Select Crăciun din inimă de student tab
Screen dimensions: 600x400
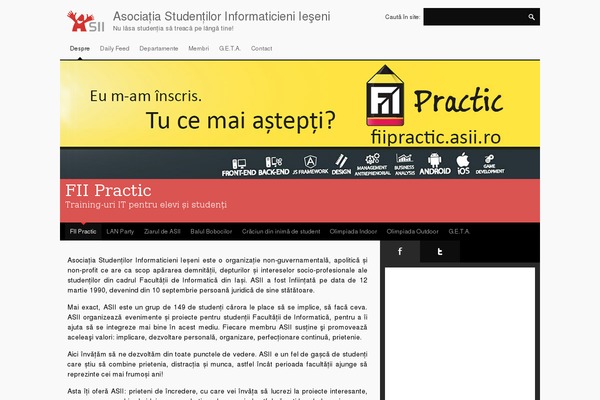(281, 232)
